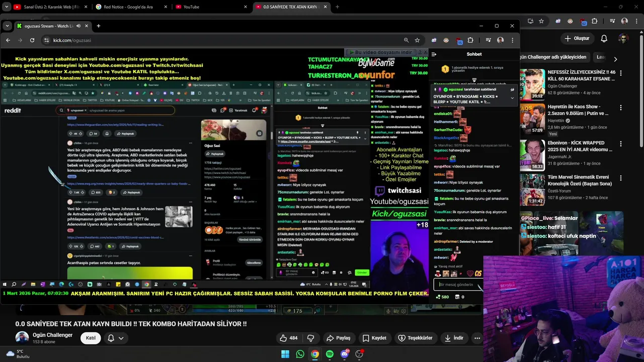Open Extensions puzzle in YouTube window toolbar
The height and width of the screenshot is (362, 644).
pyautogui.click(x=595, y=21)
